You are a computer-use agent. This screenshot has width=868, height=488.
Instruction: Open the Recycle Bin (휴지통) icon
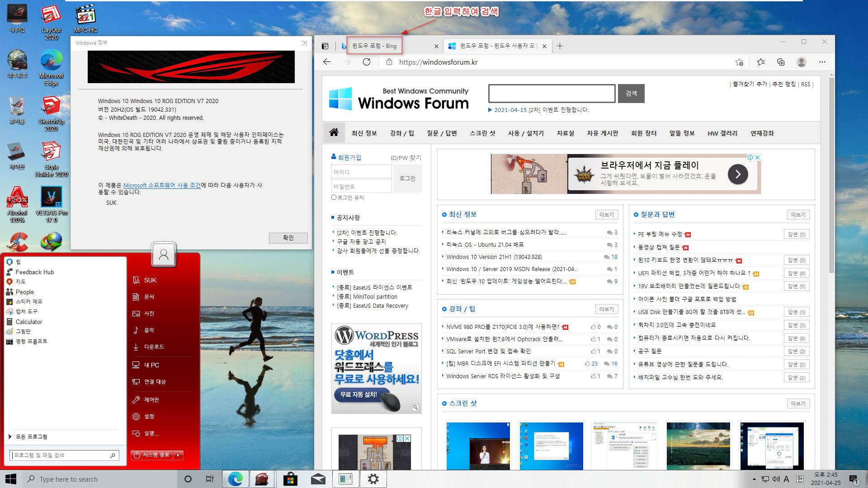point(17,109)
